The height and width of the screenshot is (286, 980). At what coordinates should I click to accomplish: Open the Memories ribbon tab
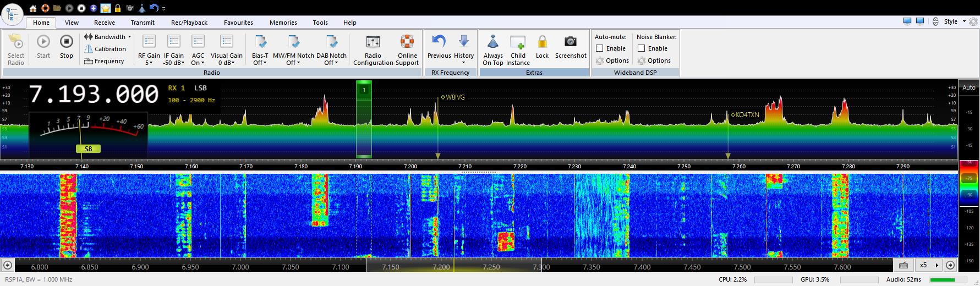click(x=283, y=23)
